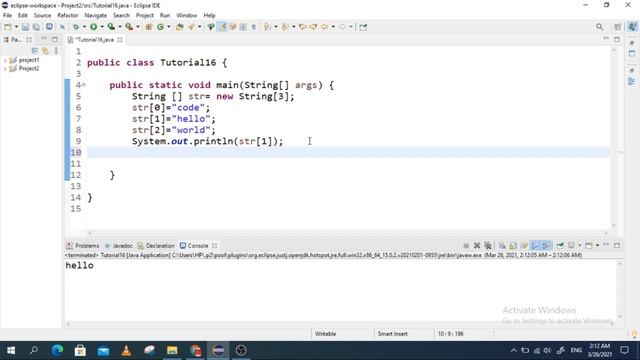This screenshot has width=640, height=360.
Task: Click line 10 in the code editor
Action: [348, 152]
